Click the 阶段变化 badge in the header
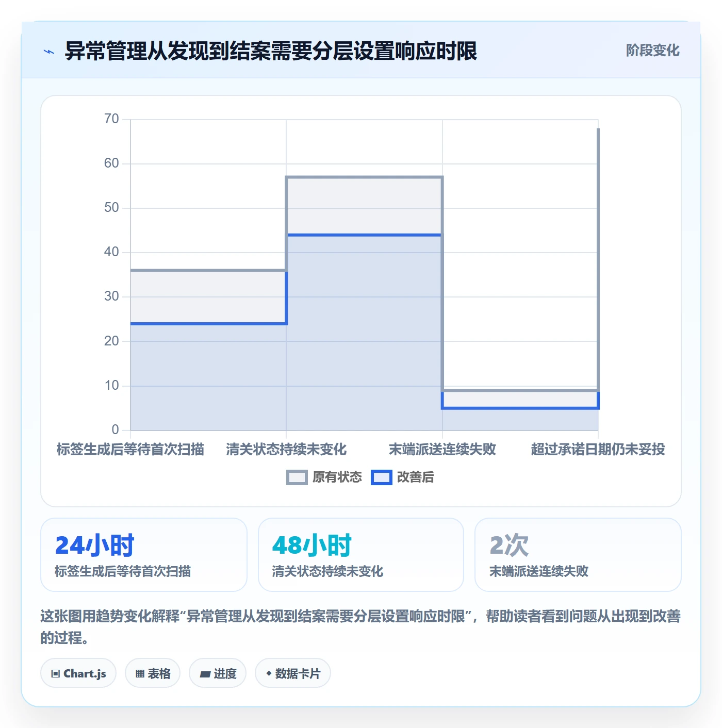Viewport: 722px width, 728px height. pos(652,51)
